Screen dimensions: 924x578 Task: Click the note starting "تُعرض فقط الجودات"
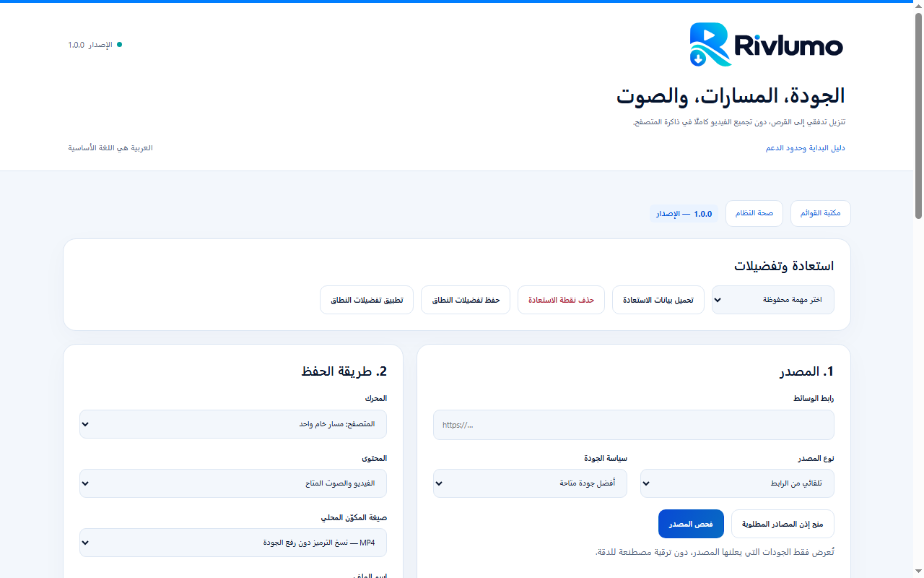(715, 552)
